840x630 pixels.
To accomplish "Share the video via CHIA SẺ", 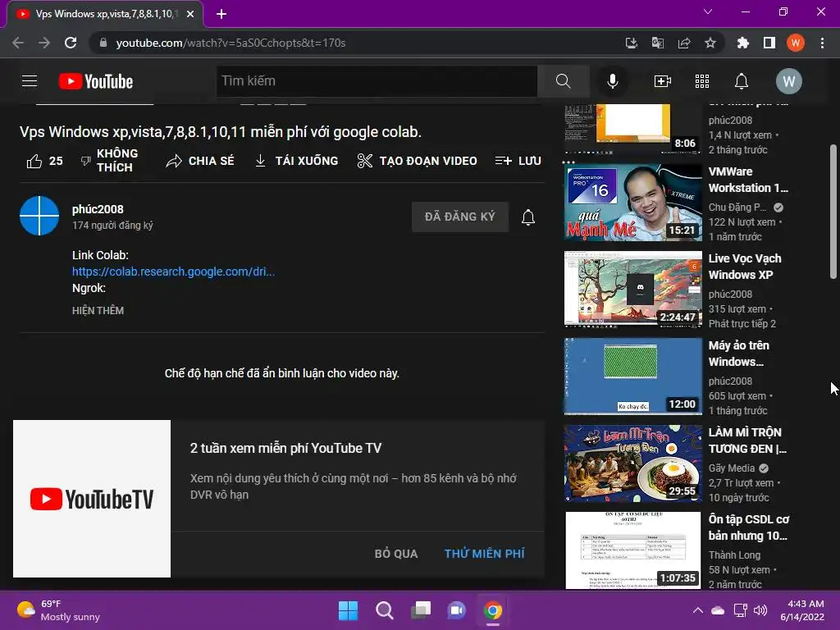I will tap(200, 161).
